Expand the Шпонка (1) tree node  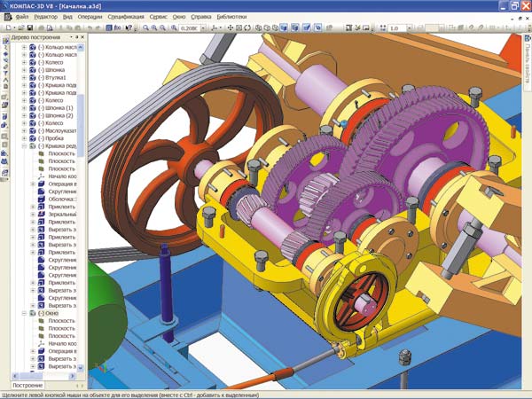[24, 107]
